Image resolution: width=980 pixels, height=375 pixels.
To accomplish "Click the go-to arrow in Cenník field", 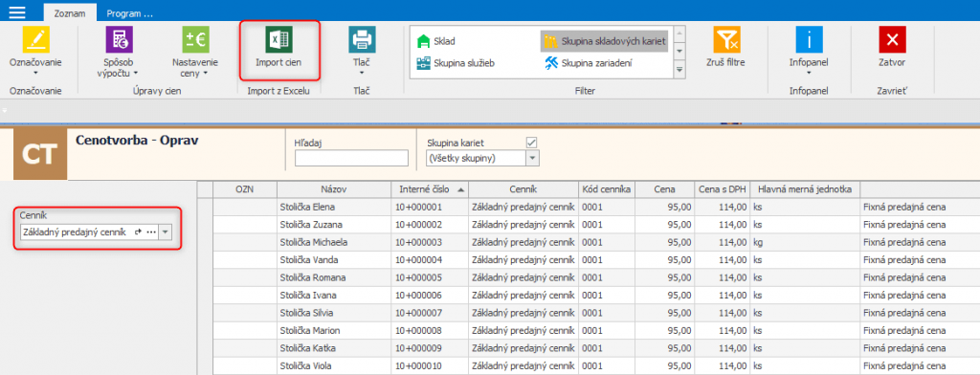I will [x=138, y=232].
